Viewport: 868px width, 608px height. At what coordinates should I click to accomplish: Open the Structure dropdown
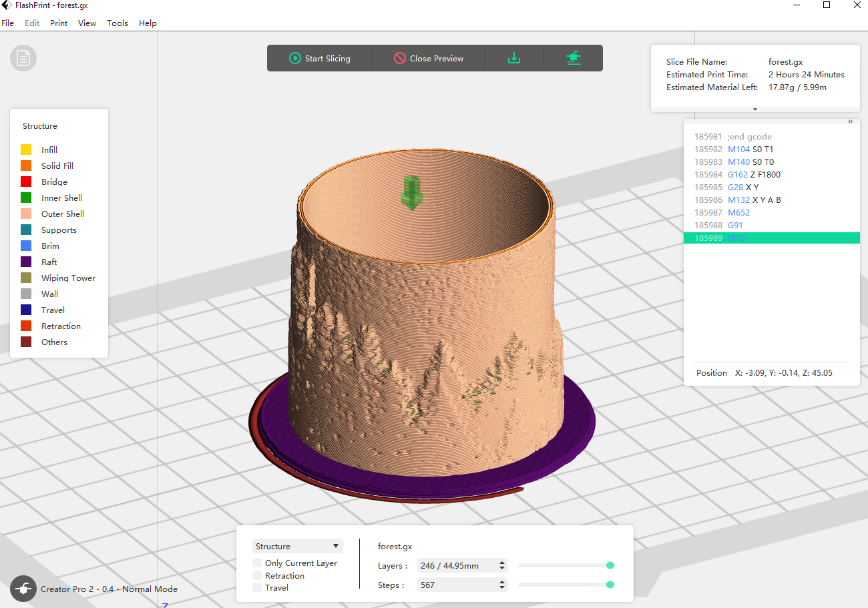[x=298, y=546]
